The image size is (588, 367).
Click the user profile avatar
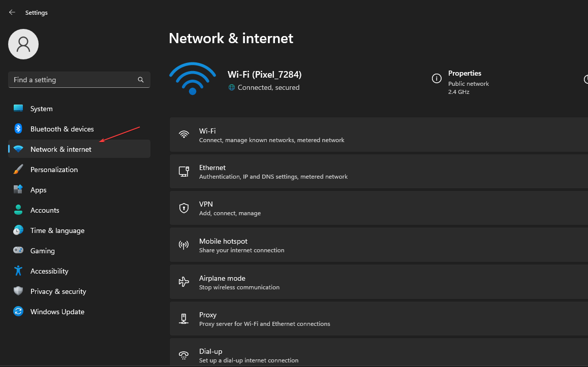pyautogui.click(x=23, y=44)
